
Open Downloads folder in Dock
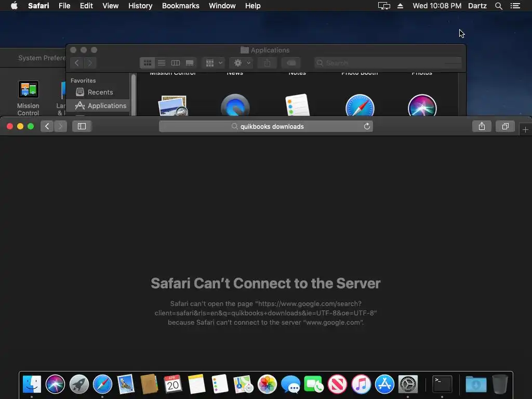476,384
